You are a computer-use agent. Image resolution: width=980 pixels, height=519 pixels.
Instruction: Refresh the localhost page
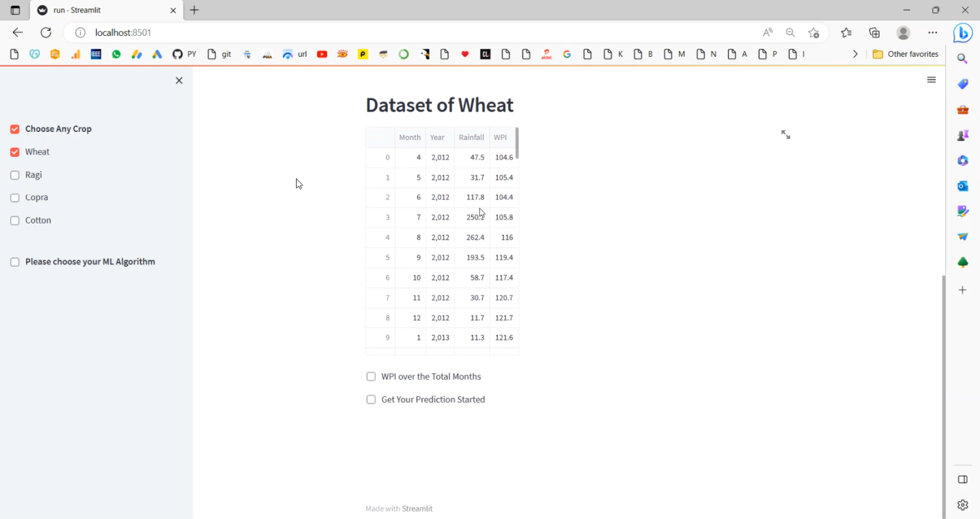[x=46, y=33]
